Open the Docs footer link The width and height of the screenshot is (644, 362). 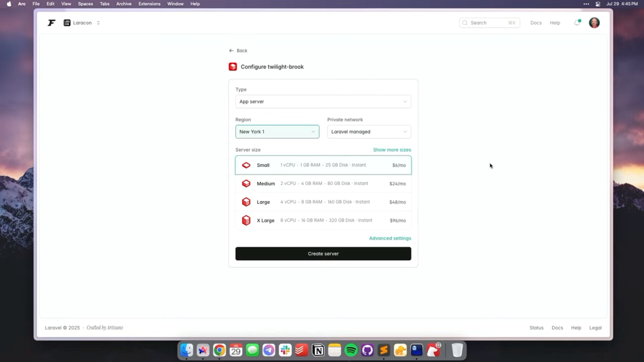pos(557,328)
